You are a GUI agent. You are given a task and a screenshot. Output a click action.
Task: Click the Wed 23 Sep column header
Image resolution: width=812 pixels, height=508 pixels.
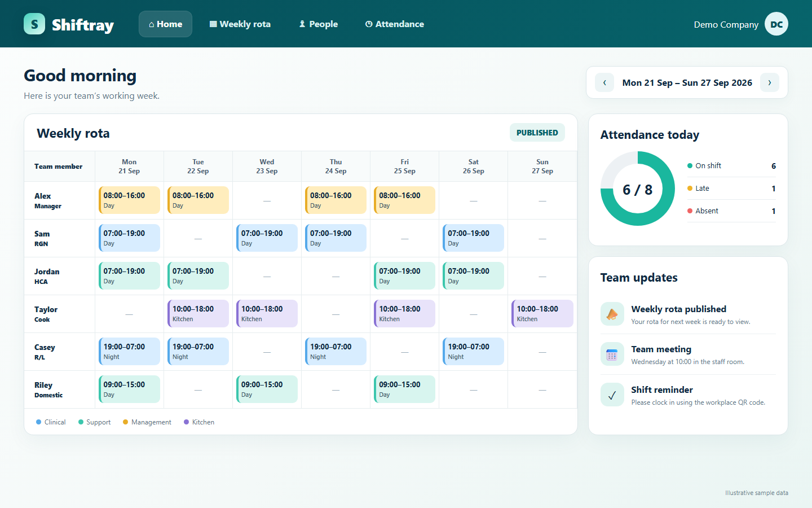267,167
